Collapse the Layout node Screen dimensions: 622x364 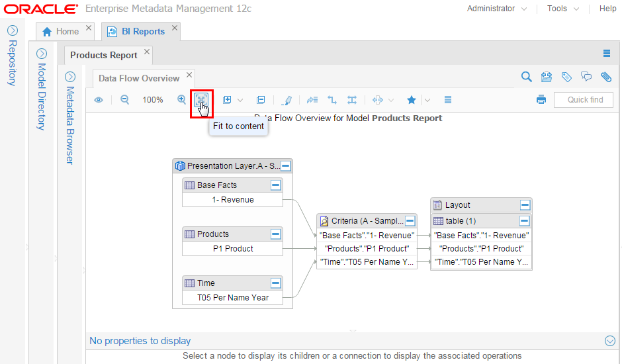(x=525, y=205)
